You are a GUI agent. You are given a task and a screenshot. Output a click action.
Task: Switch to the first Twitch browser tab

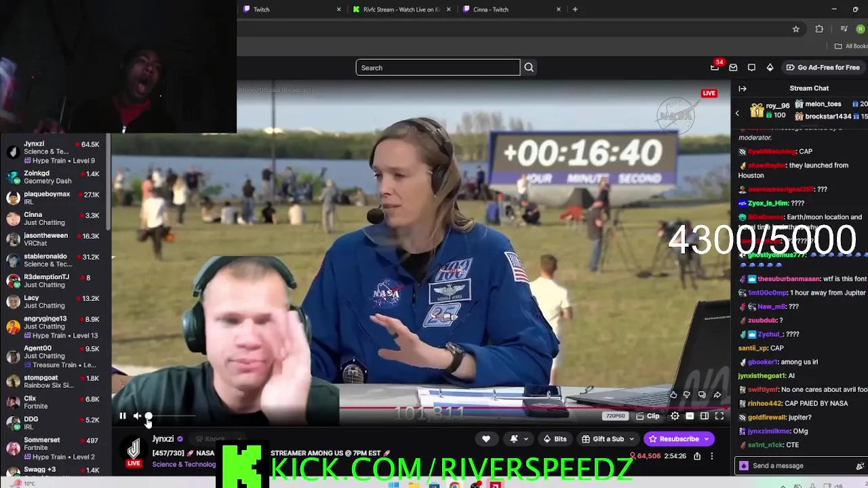(292, 9)
